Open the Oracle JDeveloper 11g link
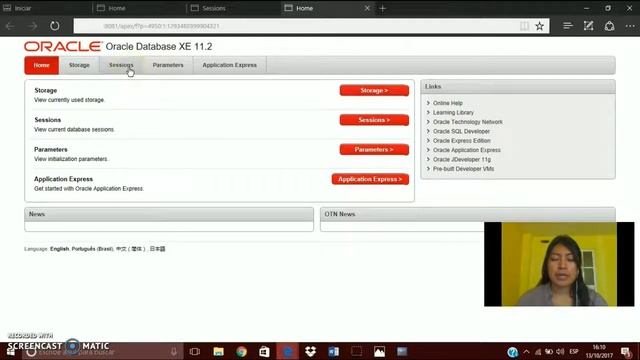This screenshot has width=640, height=360. pos(462,160)
